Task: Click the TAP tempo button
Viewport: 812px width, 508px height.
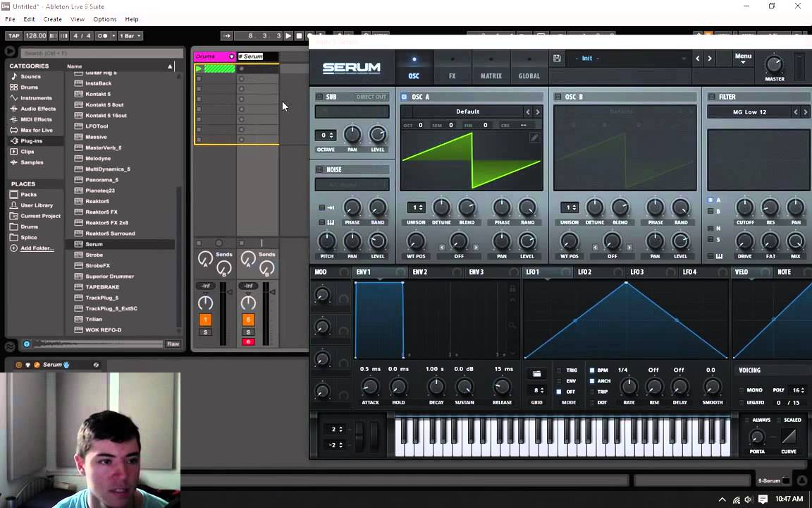Action: 14,36
